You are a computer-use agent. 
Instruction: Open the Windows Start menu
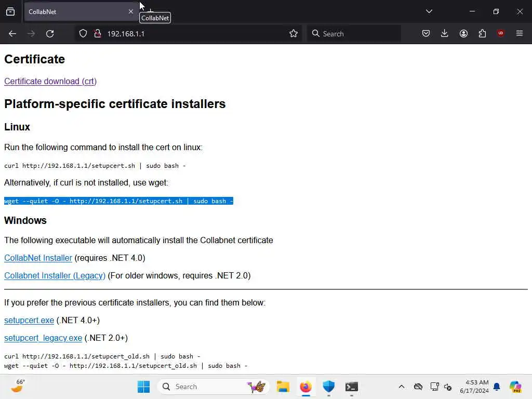click(143, 387)
